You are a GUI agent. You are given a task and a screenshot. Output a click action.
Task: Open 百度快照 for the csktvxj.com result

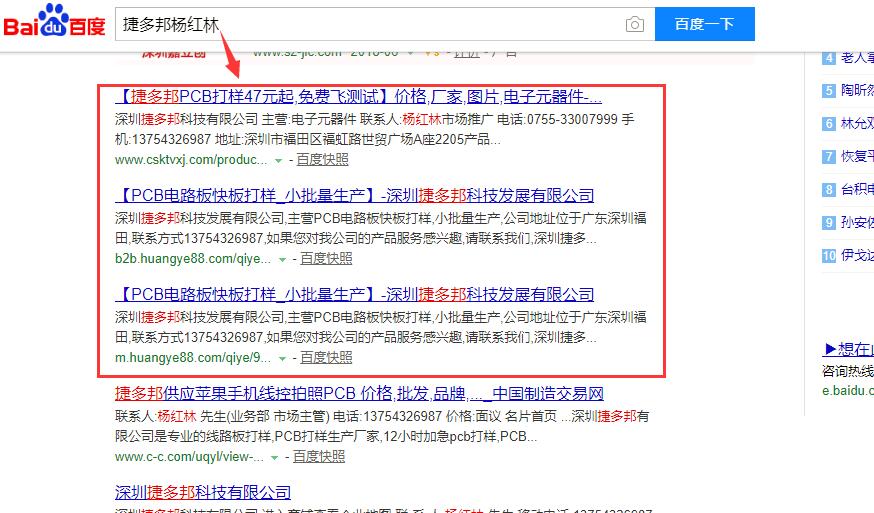click(322, 159)
